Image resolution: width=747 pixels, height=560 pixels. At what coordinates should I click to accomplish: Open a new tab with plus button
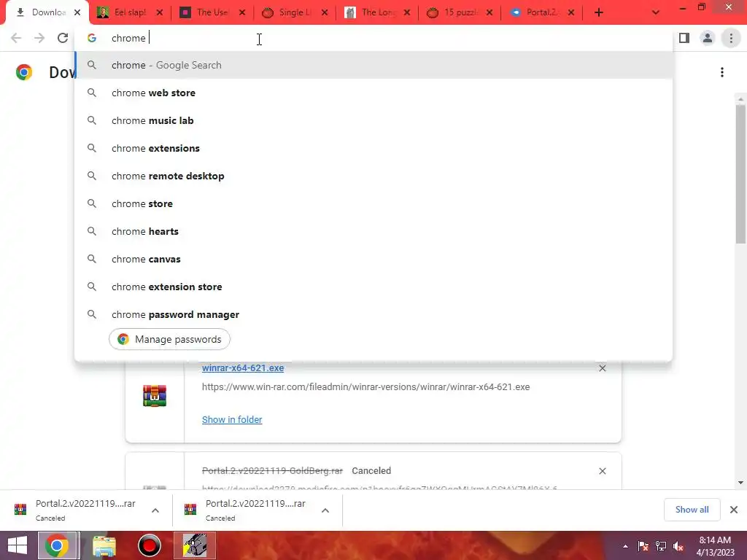point(599,12)
